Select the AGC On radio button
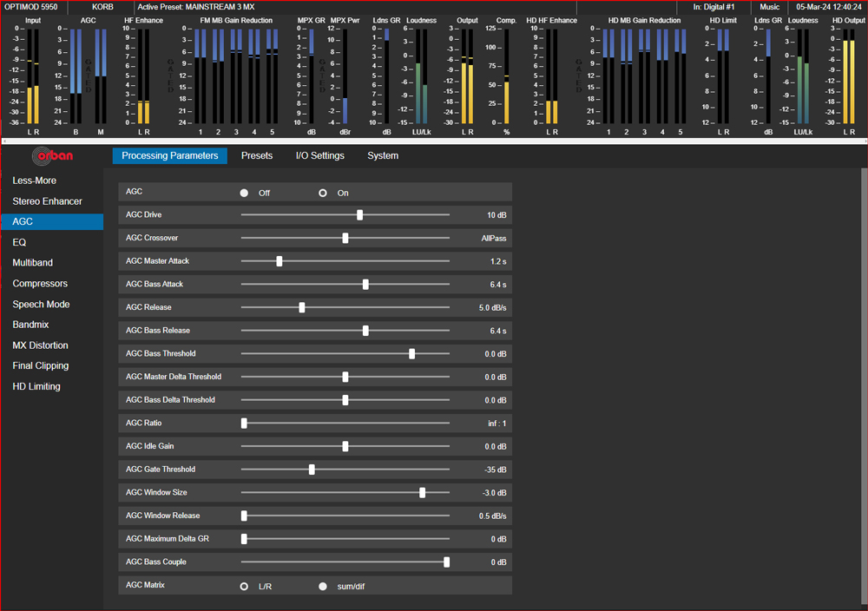The height and width of the screenshot is (611, 868). tap(323, 194)
